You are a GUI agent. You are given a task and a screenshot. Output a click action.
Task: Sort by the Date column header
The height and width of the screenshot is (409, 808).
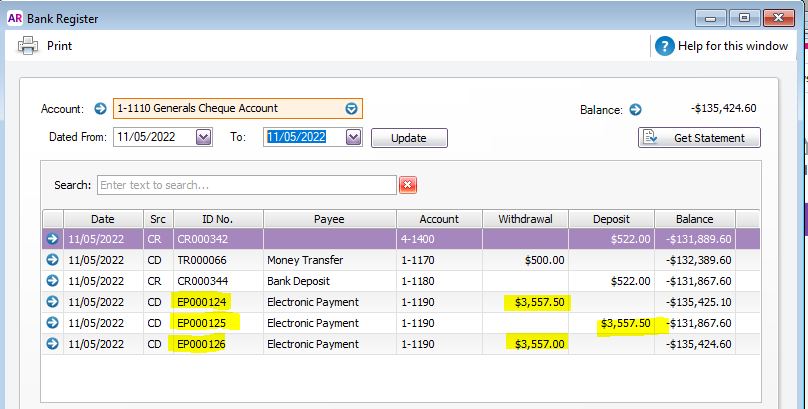pos(103,218)
